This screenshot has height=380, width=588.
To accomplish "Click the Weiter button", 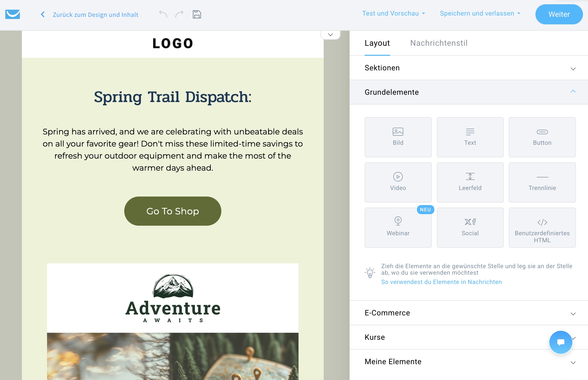I will 559,14.
